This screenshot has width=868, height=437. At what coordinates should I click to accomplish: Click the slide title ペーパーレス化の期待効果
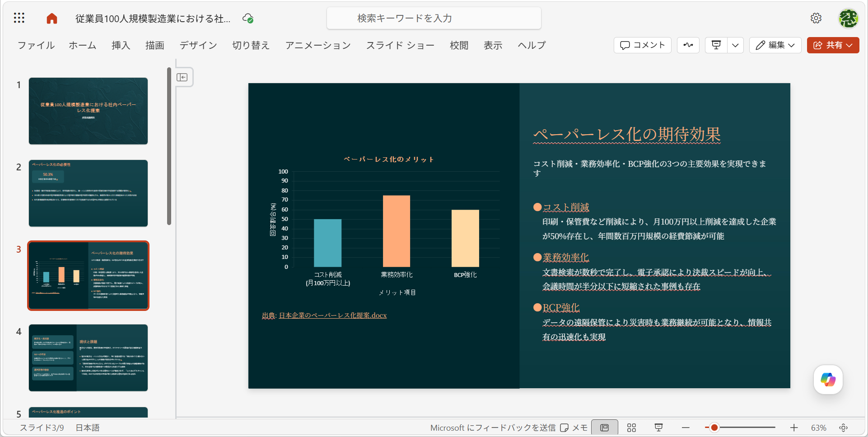[627, 134]
